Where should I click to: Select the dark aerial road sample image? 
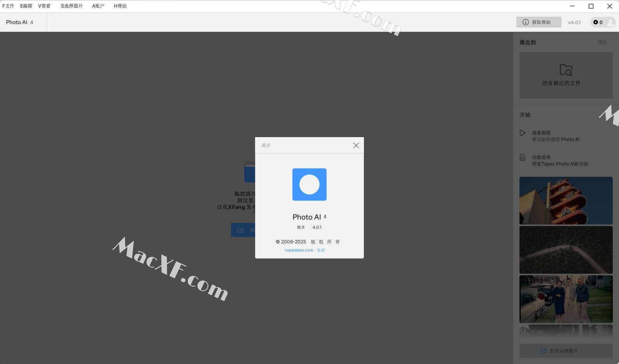pos(566,250)
